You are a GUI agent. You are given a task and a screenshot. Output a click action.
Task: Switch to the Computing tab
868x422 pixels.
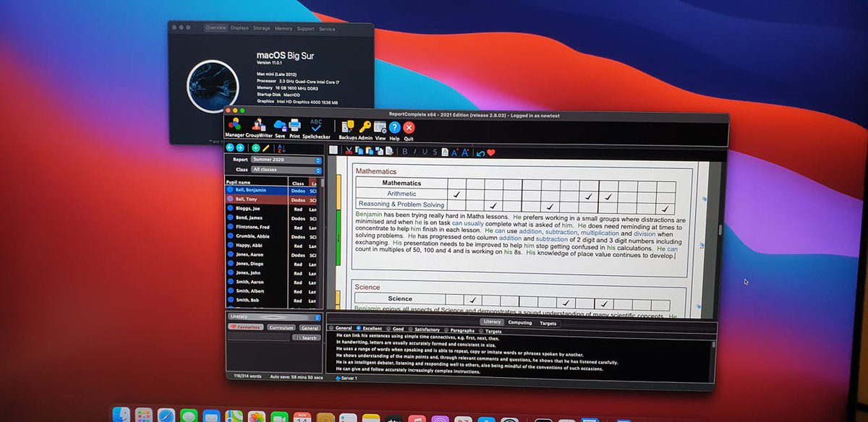pyautogui.click(x=520, y=323)
